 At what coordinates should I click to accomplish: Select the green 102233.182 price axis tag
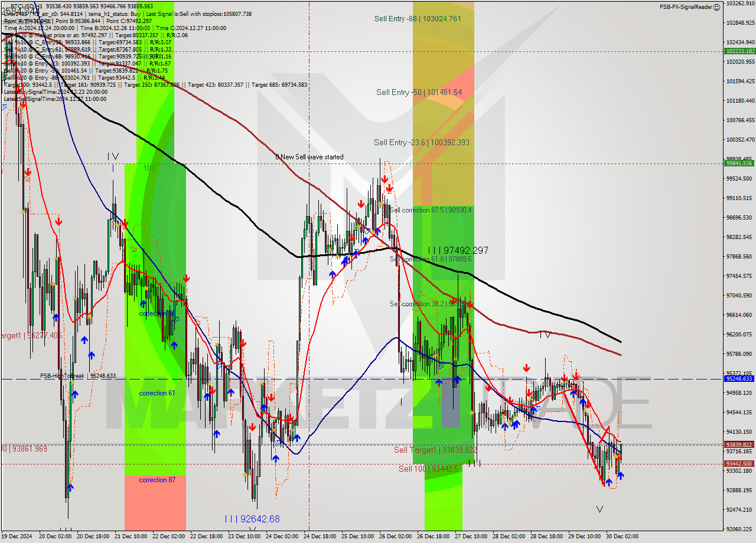pyautogui.click(x=739, y=51)
